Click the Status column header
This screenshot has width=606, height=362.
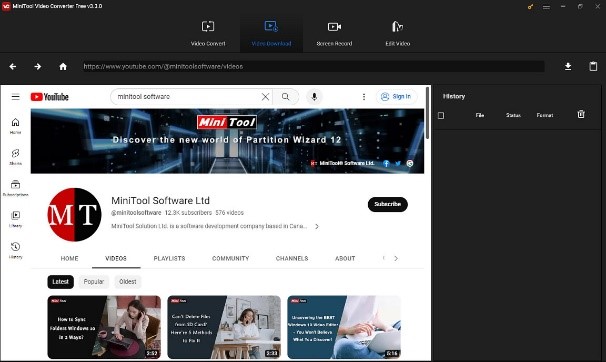[513, 115]
